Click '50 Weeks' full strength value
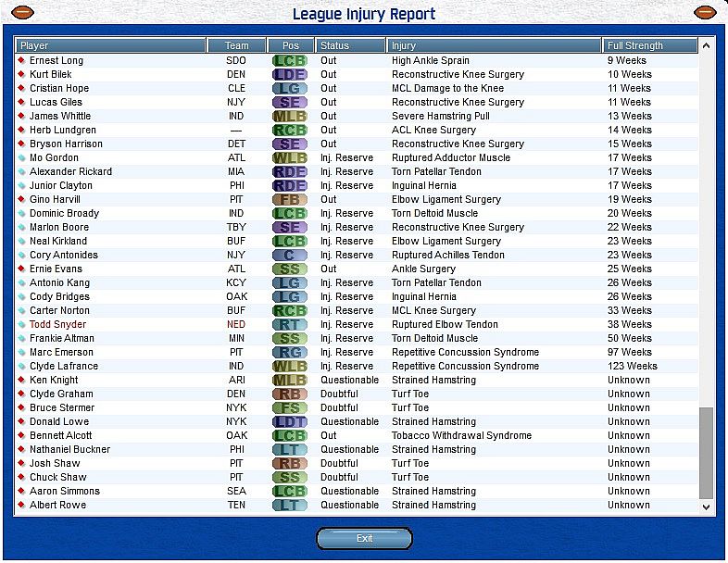 (630, 338)
